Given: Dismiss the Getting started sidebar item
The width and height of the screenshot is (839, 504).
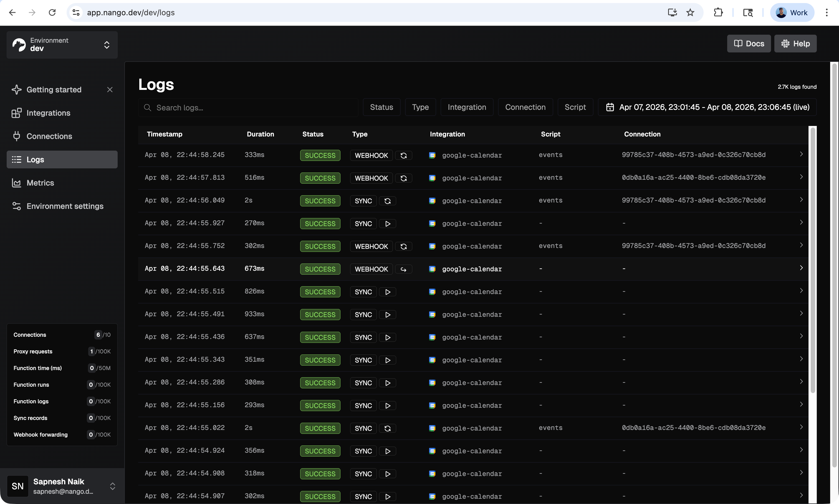Looking at the screenshot, I should coord(110,90).
